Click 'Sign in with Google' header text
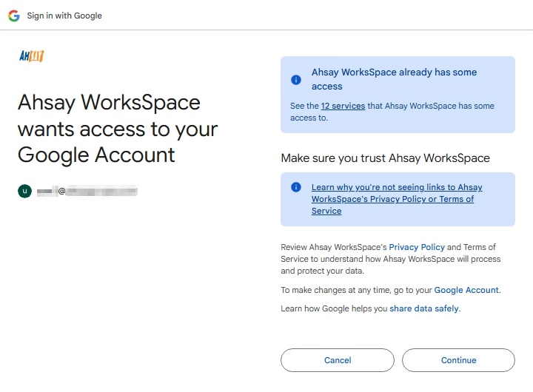This screenshot has width=533, height=392. click(x=64, y=16)
